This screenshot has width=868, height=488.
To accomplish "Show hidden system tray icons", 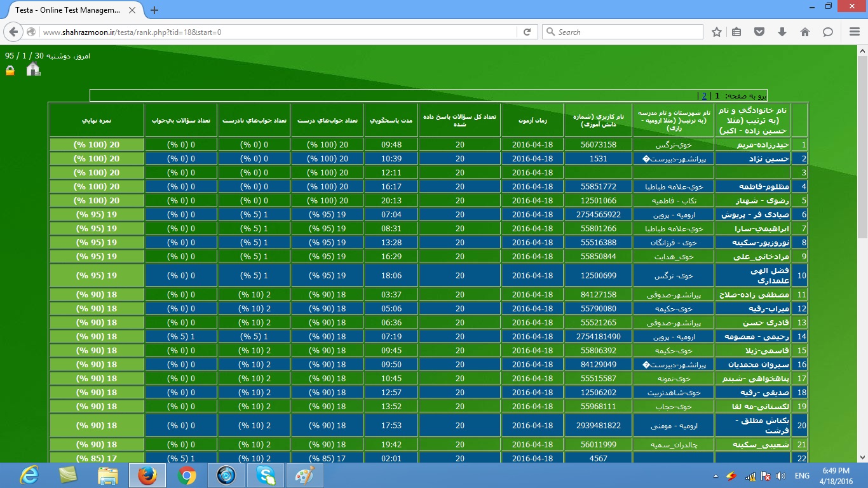I will point(716,476).
